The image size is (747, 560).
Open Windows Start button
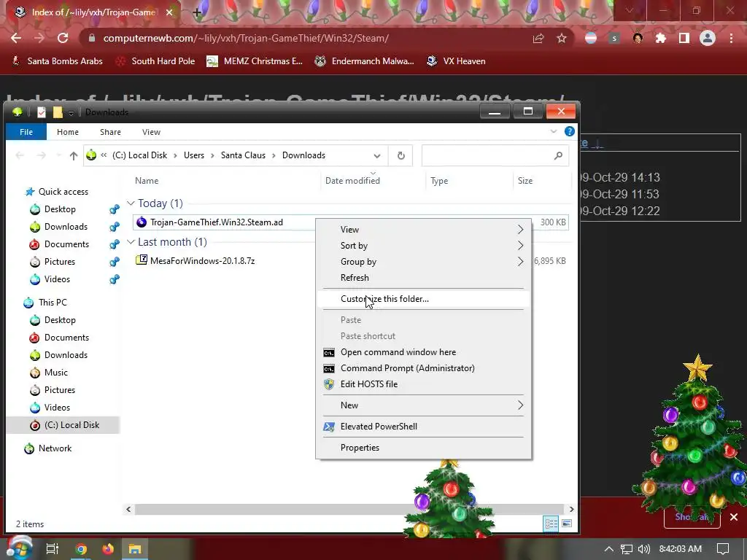tap(19, 548)
